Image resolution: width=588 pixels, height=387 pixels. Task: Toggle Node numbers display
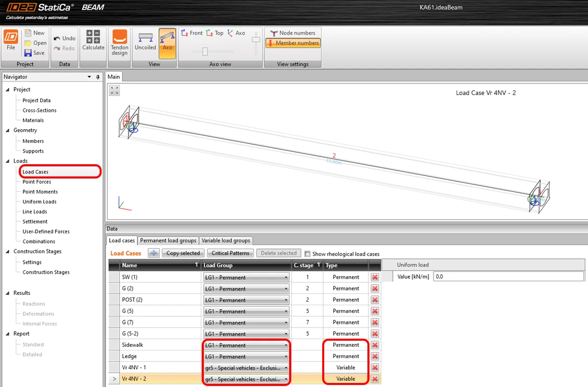pos(293,33)
